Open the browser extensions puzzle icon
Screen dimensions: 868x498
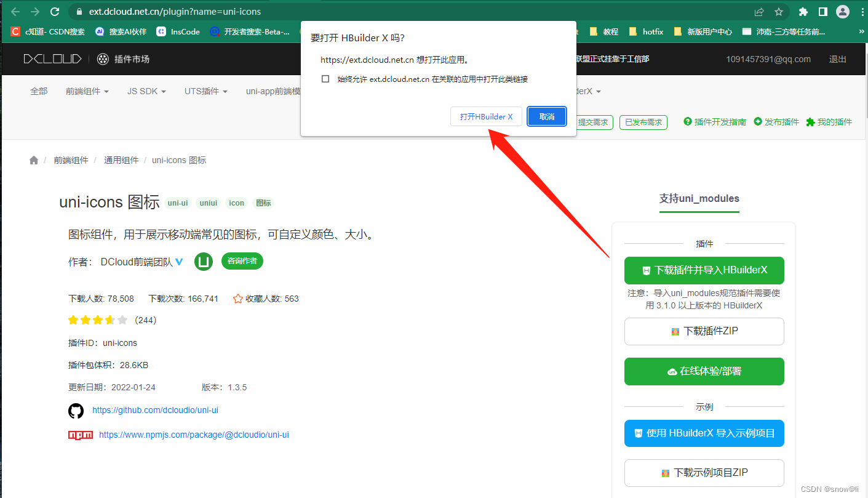pyautogui.click(x=803, y=11)
